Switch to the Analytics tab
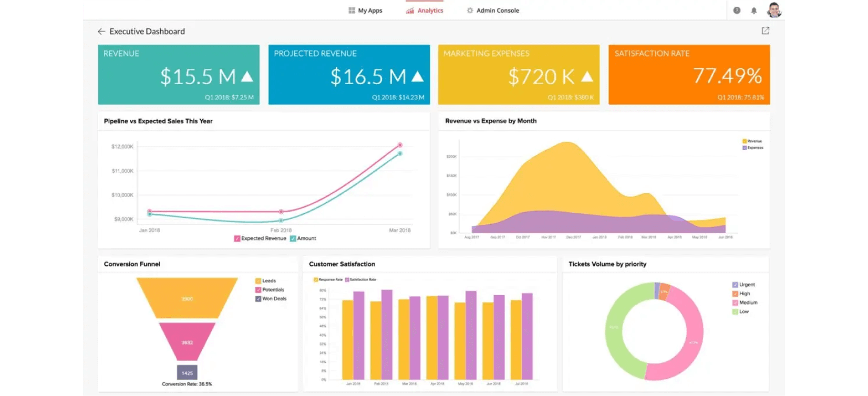 coord(425,11)
